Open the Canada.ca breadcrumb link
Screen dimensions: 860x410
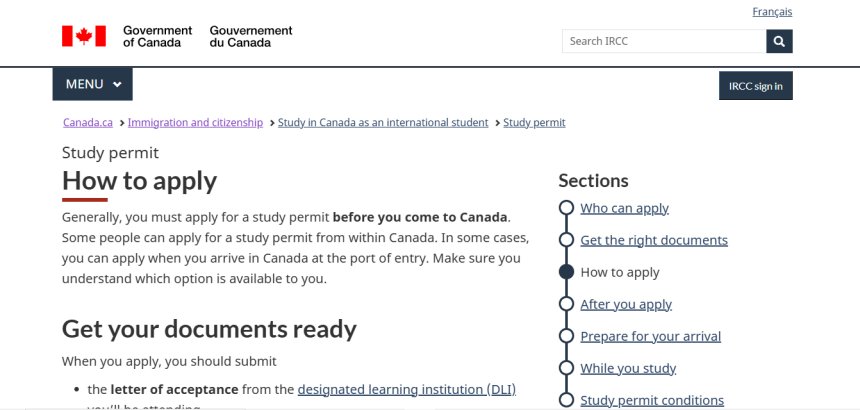pyautogui.click(x=88, y=123)
